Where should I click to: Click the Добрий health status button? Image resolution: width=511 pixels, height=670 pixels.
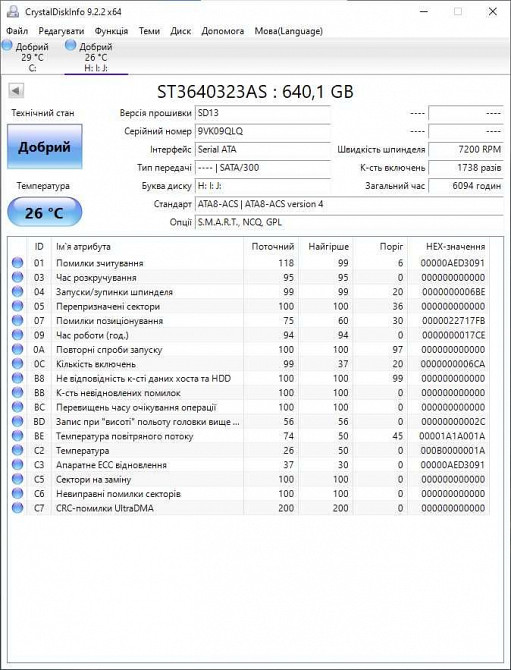tap(44, 147)
